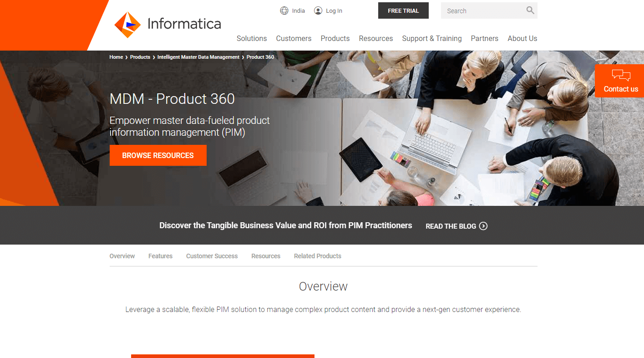644x358 pixels.
Task: Click the globe icon beside India
Action: tap(284, 10)
